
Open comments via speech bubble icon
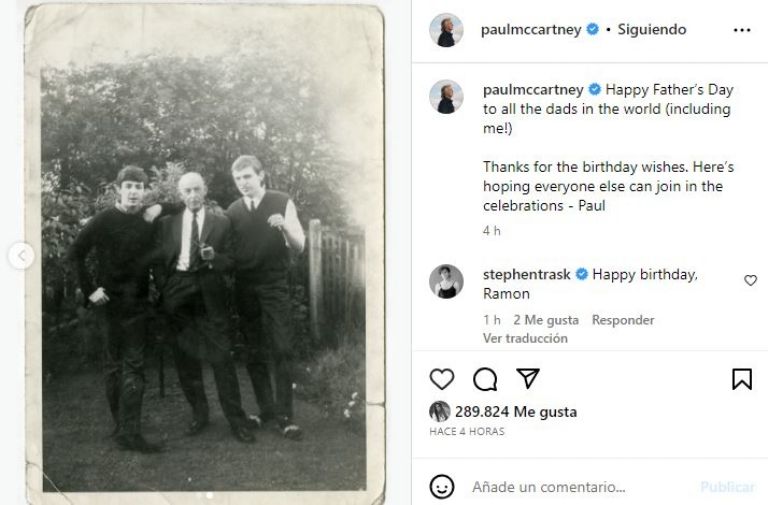(x=485, y=379)
